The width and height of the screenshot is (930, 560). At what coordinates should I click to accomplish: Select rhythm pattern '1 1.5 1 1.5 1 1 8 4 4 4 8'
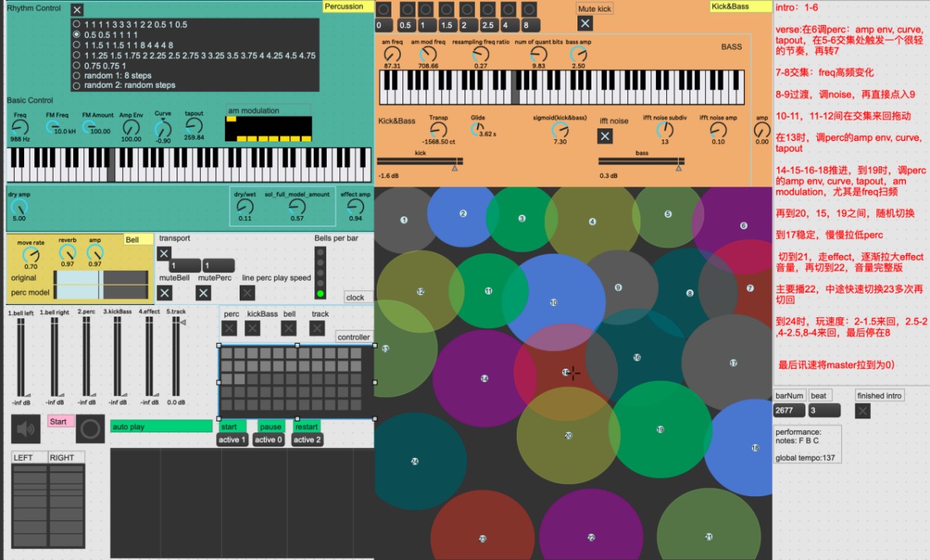pos(76,44)
